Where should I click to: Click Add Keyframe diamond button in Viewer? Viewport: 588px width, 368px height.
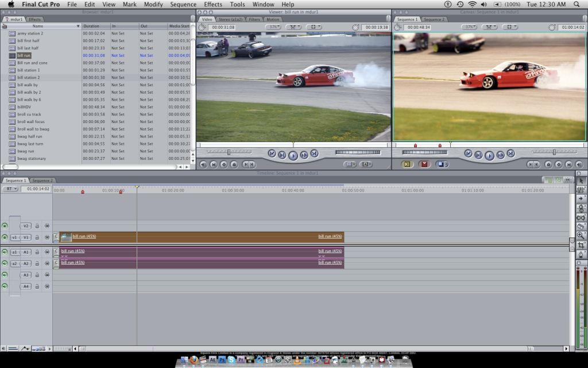tap(224, 164)
